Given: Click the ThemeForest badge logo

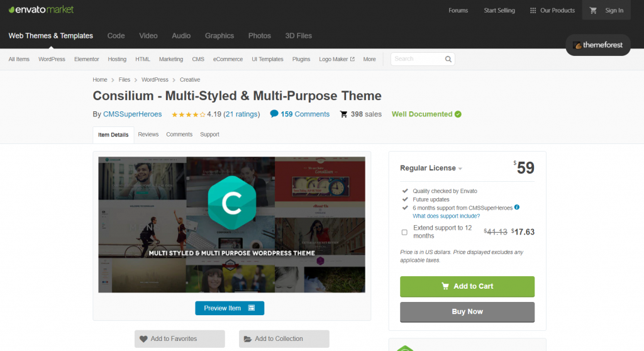Looking at the screenshot, I should pyautogui.click(x=597, y=45).
